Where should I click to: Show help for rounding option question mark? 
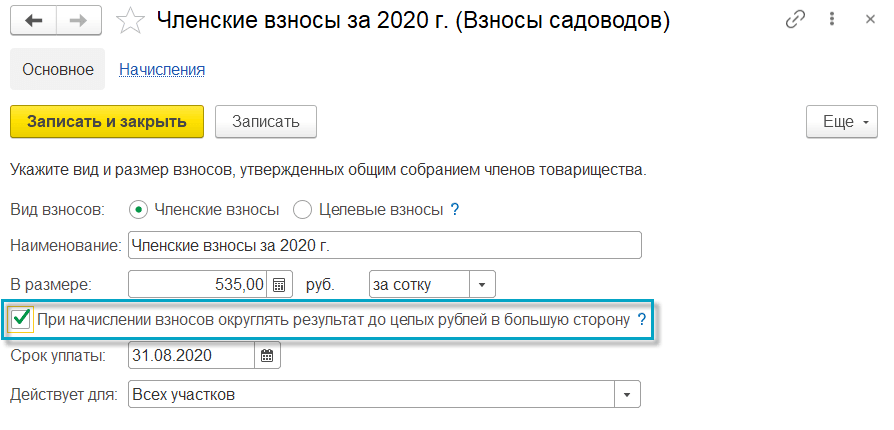point(642,320)
